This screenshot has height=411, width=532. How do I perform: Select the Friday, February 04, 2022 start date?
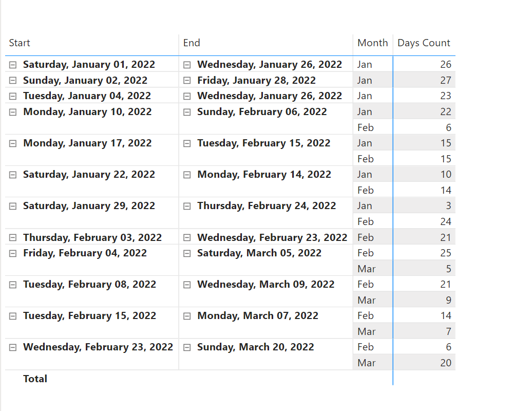tap(85, 253)
